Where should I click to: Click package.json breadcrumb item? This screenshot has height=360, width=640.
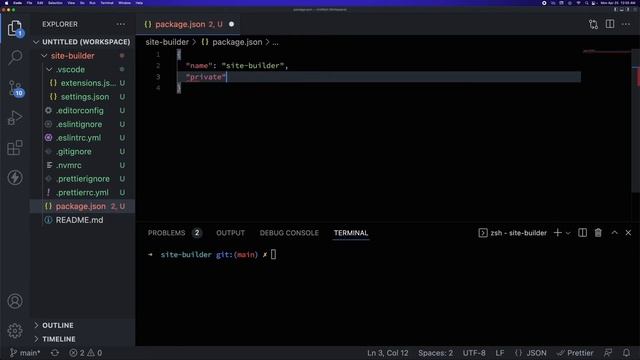point(232,42)
